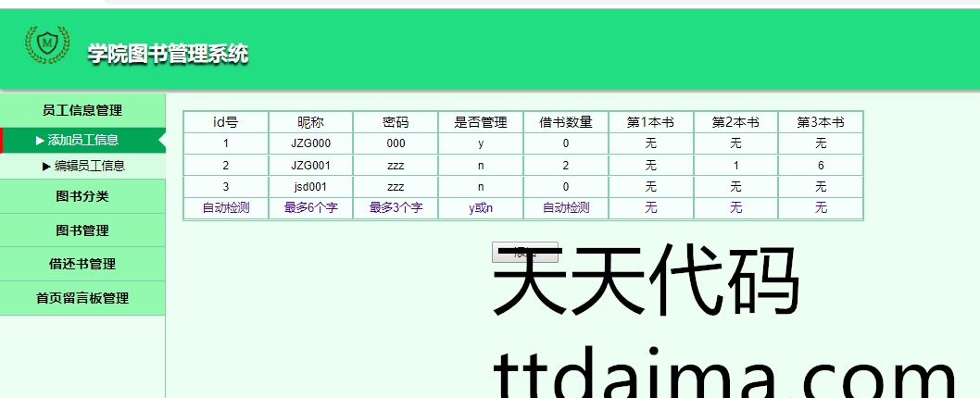Select the JZG001 nickname cell
The width and height of the screenshot is (980, 398).
point(310,165)
